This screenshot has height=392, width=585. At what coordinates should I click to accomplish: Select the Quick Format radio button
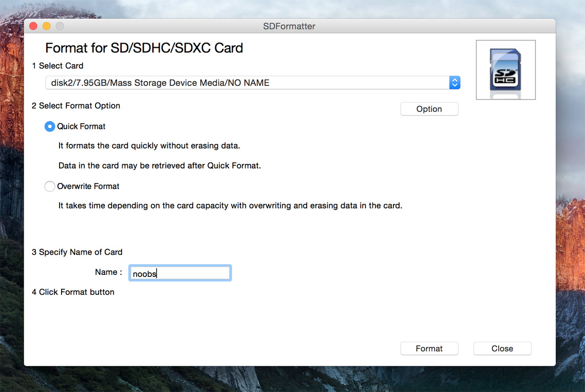pyautogui.click(x=50, y=126)
